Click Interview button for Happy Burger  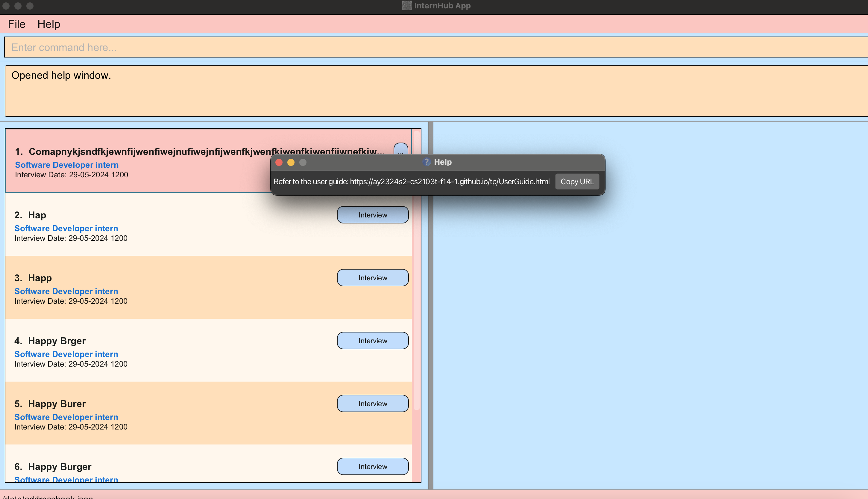pyautogui.click(x=373, y=466)
